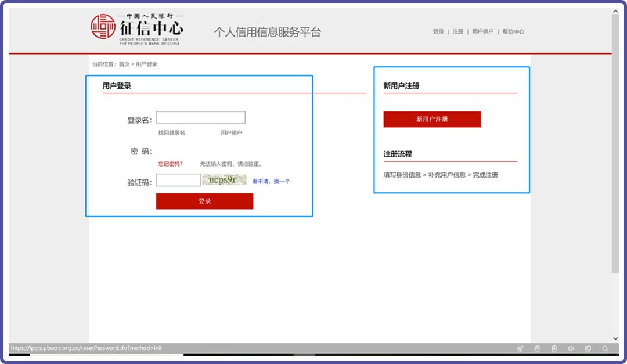Mute sound using the speaker icon

[x=571, y=348]
